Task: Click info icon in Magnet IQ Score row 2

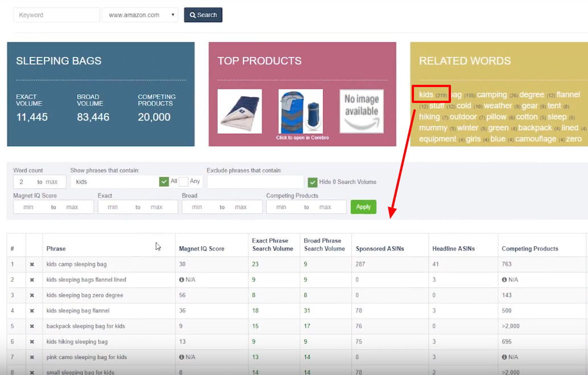Action: [181, 279]
